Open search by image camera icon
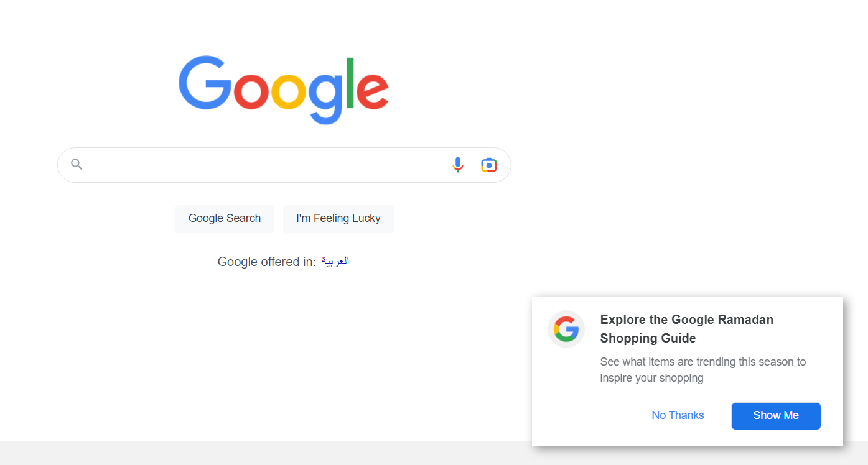Image resolution: width=868 pixels, height=465 pixels. click(489, 165)
